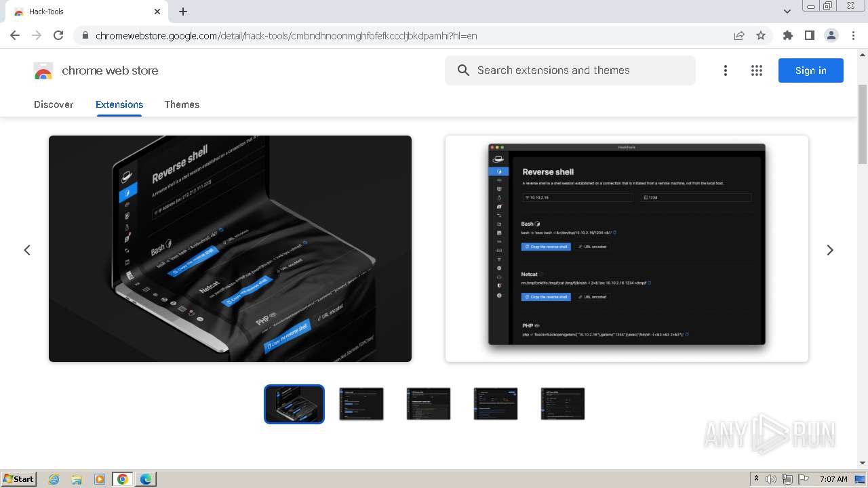Open the Google apps grid
The image size is (868, 488).
click(757, 70)
